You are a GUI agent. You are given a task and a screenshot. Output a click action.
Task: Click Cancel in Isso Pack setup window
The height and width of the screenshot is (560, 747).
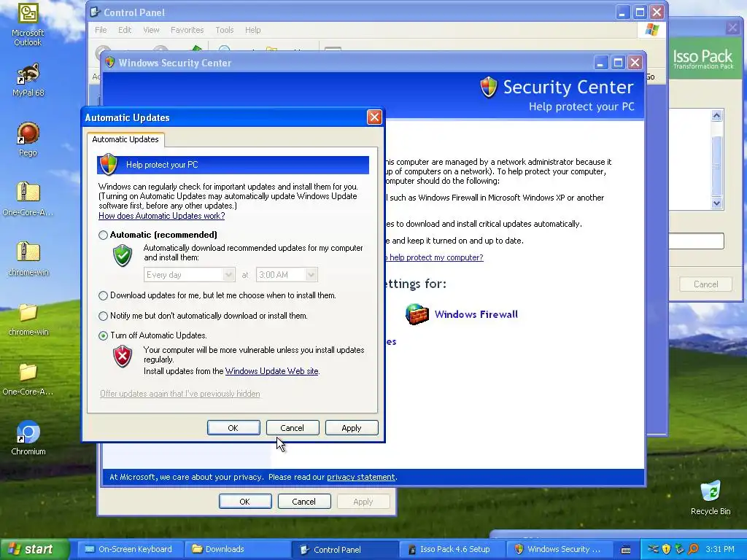706,284
